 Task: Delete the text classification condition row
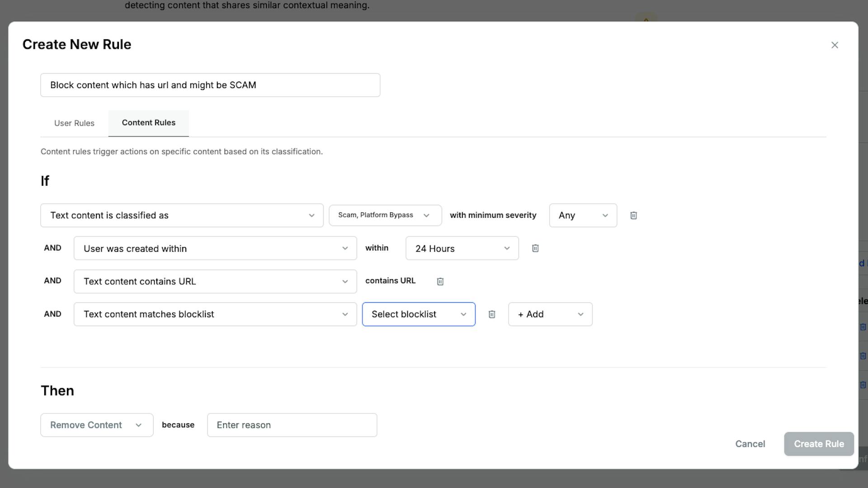[633, 216]
